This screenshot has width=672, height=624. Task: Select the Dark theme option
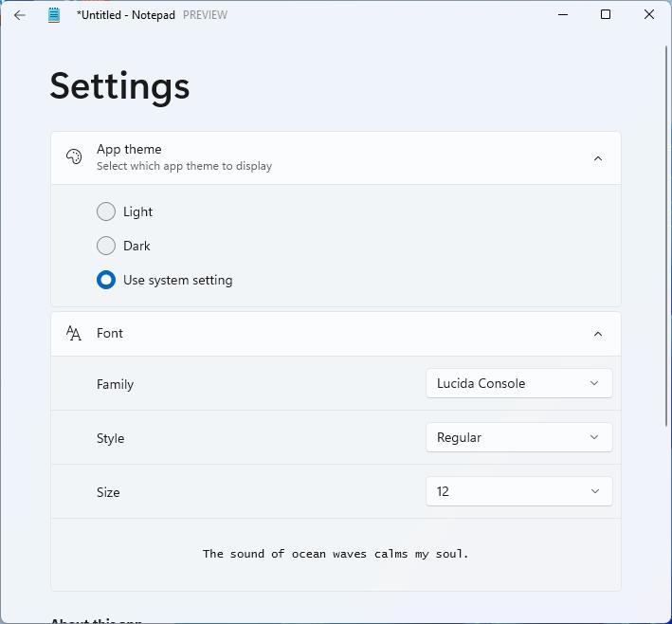point(106,246)
